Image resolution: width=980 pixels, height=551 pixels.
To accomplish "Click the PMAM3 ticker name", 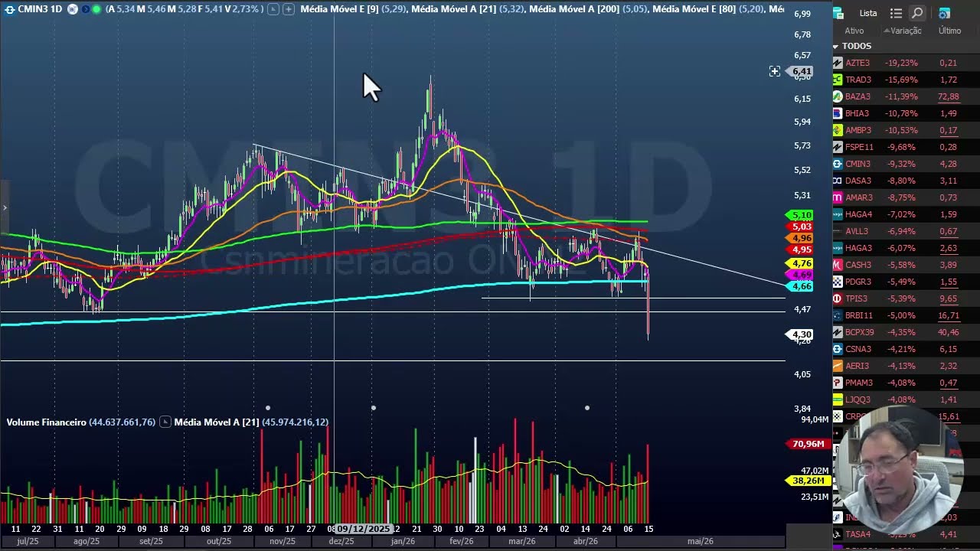I will click(859, 383).
